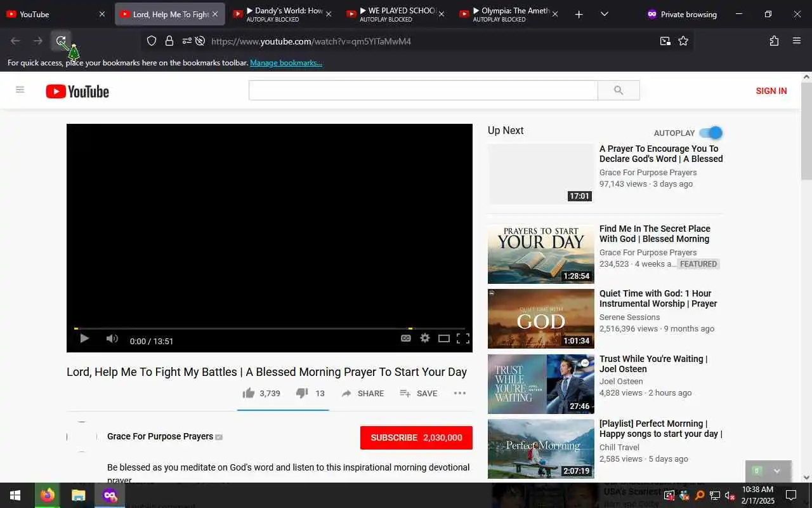Switch to the first YouTube tab

pos(55,14)
